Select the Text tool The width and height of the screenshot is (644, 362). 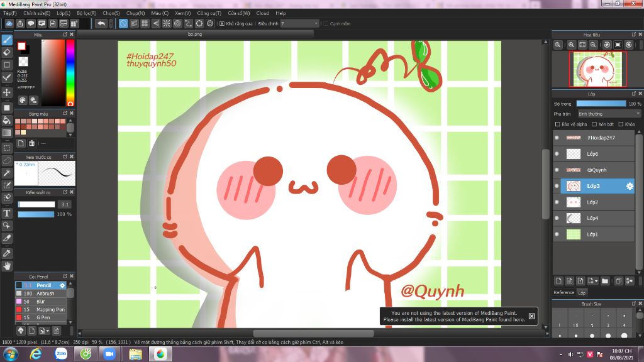pos(7,213)
